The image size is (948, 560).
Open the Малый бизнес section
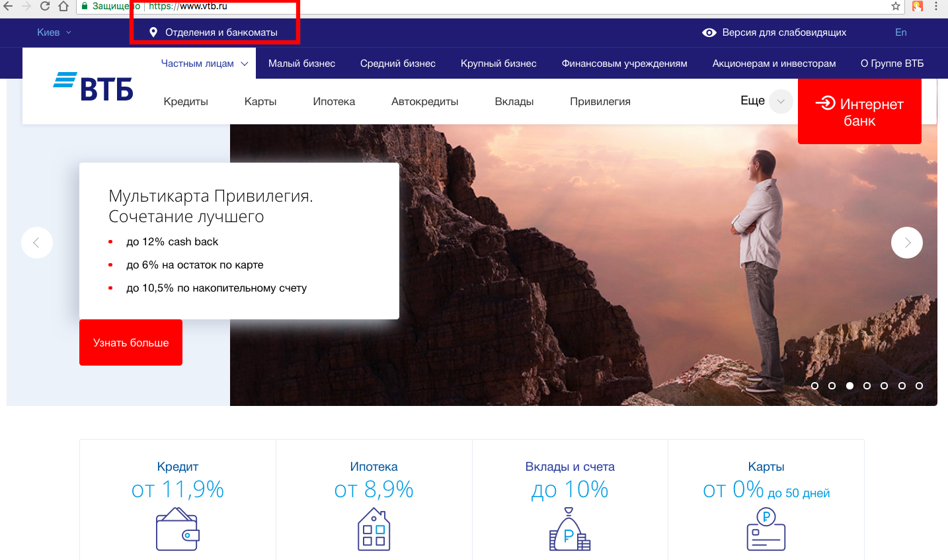tap(301, 63)
